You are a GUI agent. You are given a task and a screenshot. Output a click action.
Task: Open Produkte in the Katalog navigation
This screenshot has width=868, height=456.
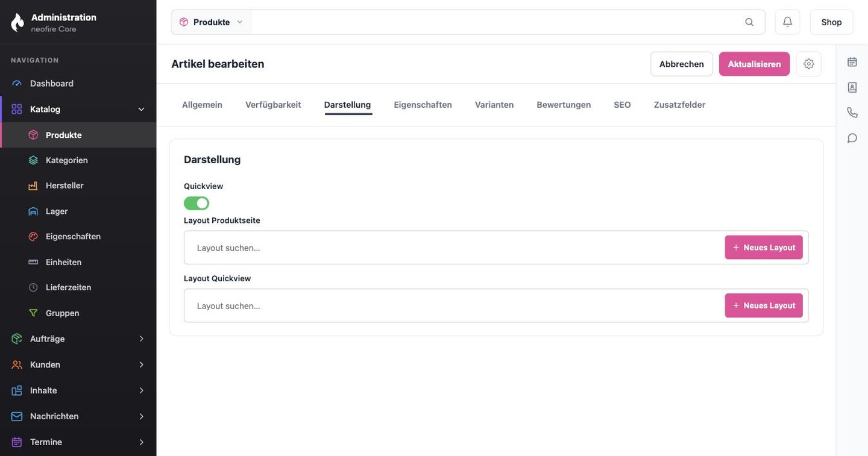tap(78, 135)
